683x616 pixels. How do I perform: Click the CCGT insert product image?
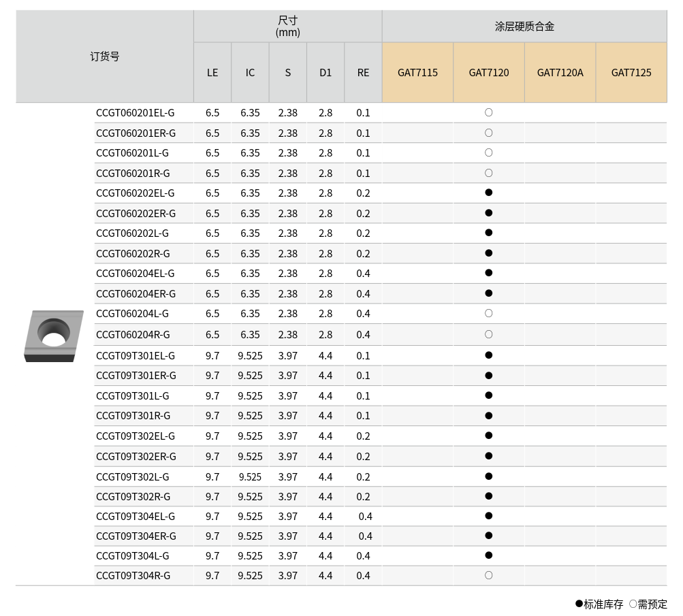pyautogui.click(x=53, y=336)
